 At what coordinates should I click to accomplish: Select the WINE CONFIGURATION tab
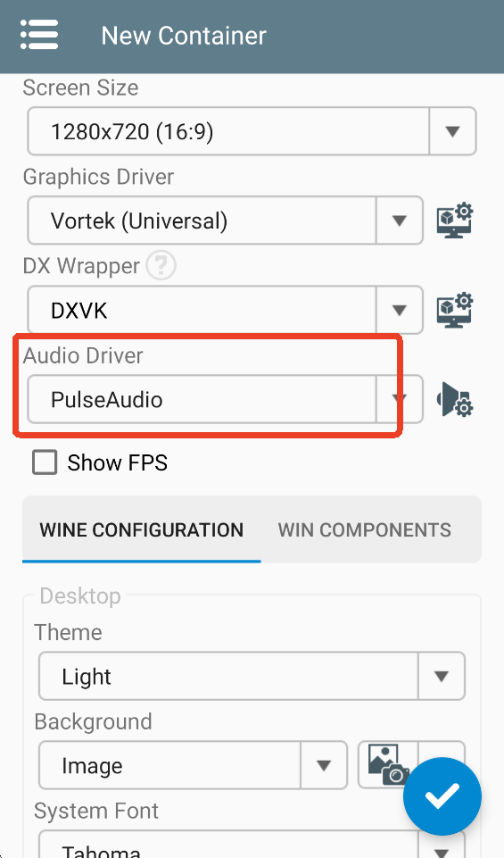142,529
